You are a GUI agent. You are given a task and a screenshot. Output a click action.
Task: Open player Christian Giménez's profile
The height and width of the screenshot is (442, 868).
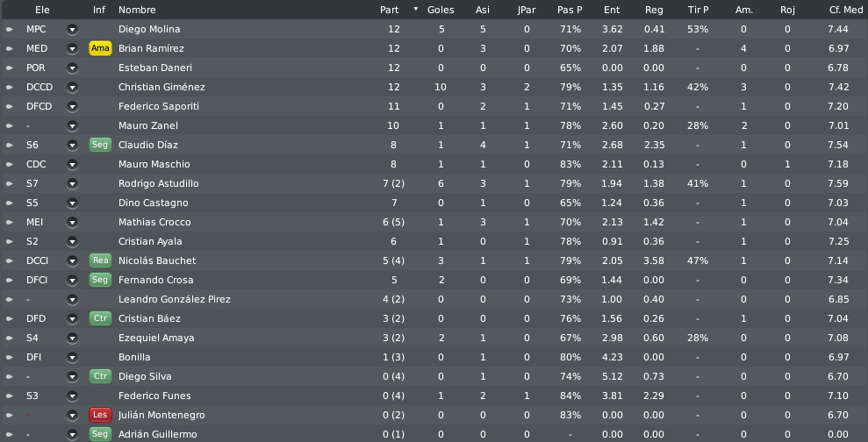click(161, 88)
